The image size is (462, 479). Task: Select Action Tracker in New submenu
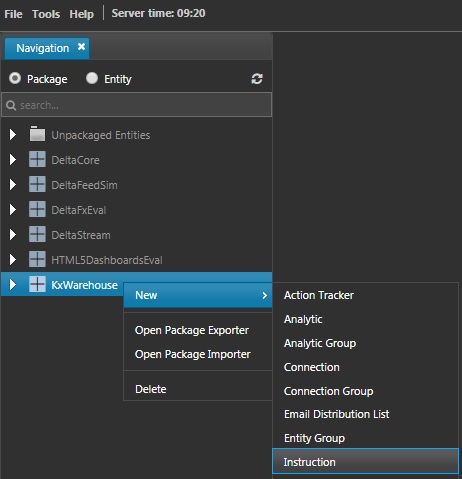pos(365,295)
